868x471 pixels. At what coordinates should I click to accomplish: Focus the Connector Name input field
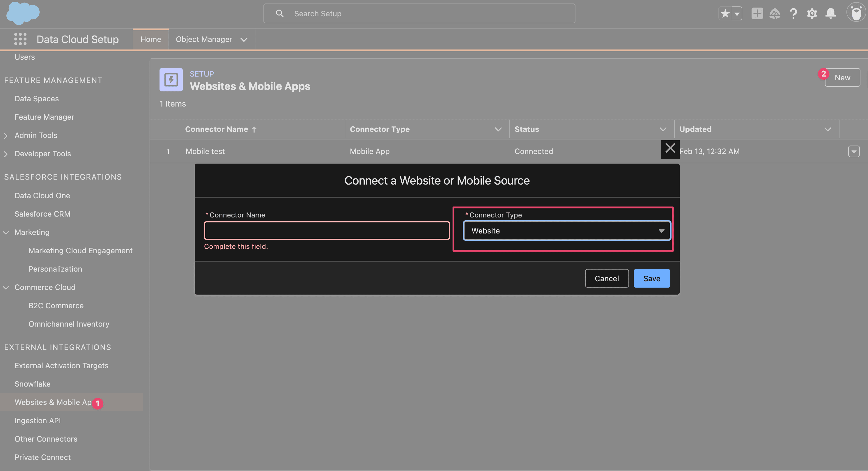[327, 231]
